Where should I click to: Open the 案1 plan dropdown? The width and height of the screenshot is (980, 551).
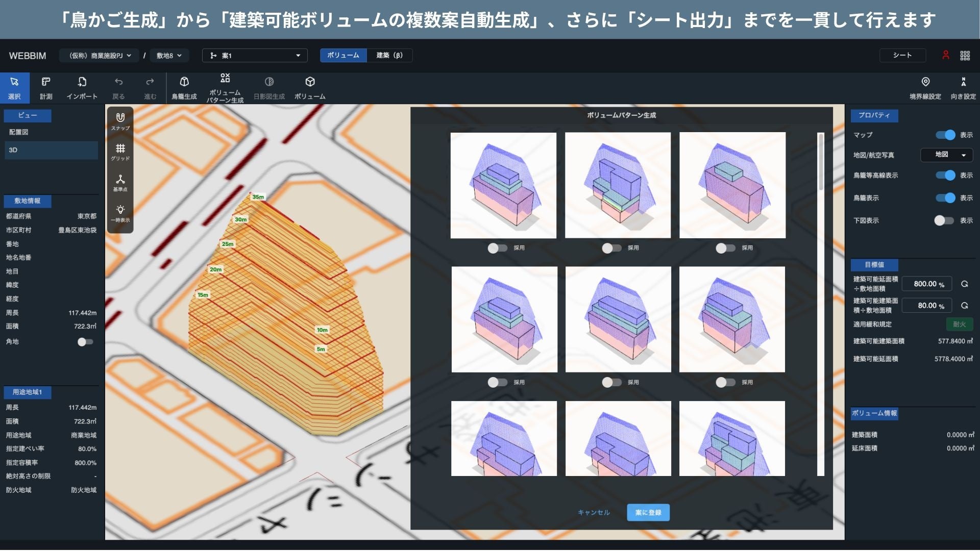coord(255,56)
